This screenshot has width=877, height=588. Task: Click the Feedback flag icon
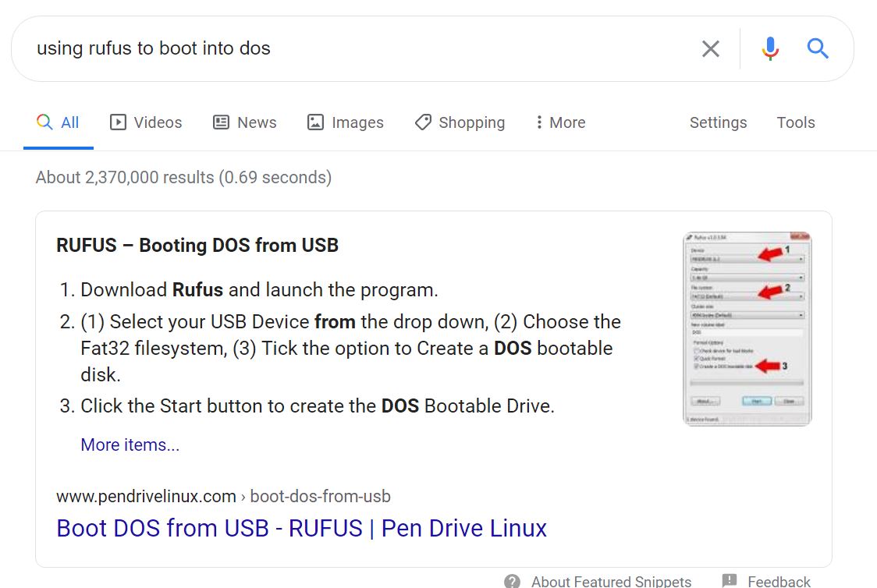tap(730, 581)
